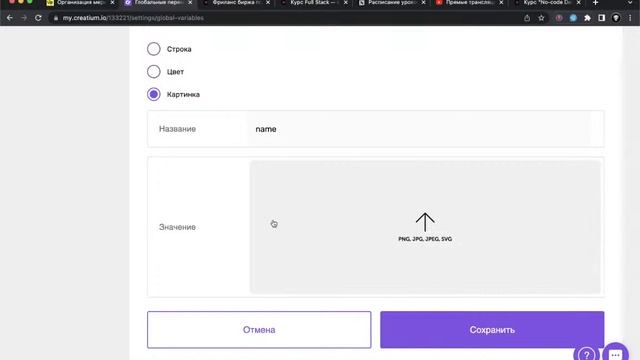Open the chat support bubble

pos(616,353)
